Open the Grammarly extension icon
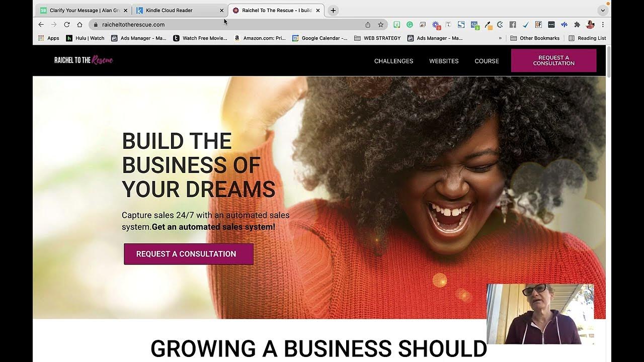 pos(410,25)
